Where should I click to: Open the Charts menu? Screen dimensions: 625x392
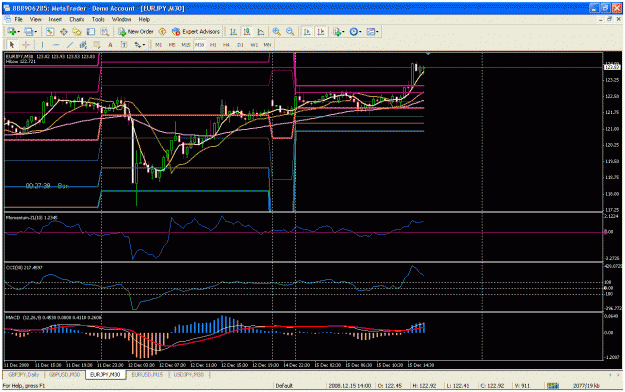click(77, 19)
